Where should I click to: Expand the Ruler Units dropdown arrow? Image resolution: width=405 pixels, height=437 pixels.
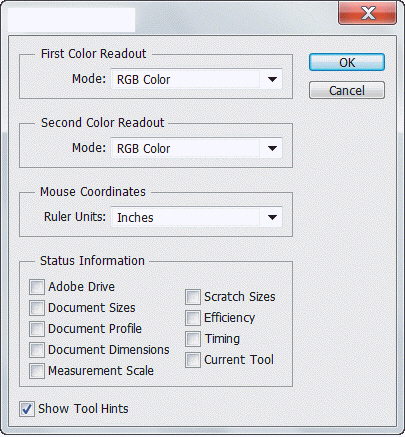[x=272, y=217]
